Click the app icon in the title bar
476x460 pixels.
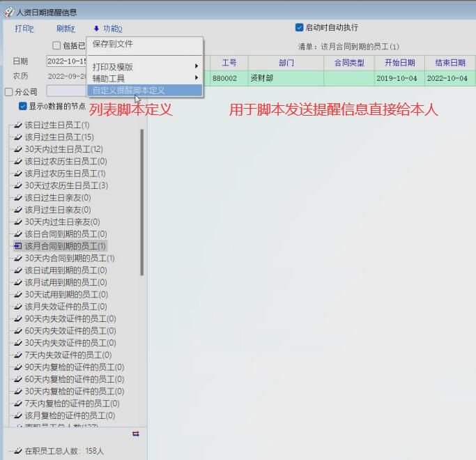tap(8, 12)
